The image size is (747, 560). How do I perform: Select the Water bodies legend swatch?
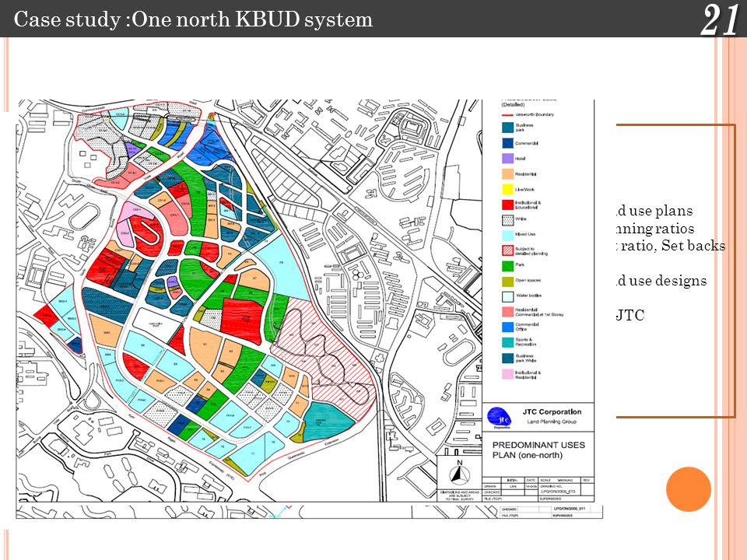tap(507, 296)
